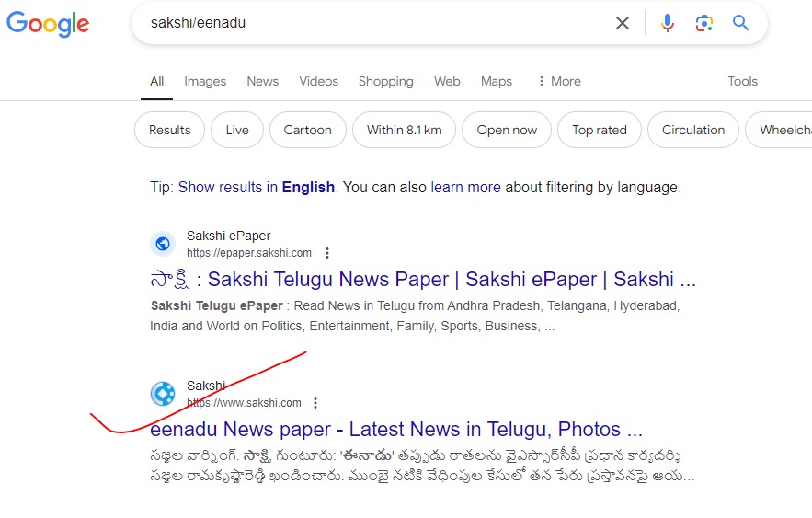
Task: Click the Sakshi site favicon
Action: coord(163,394)
